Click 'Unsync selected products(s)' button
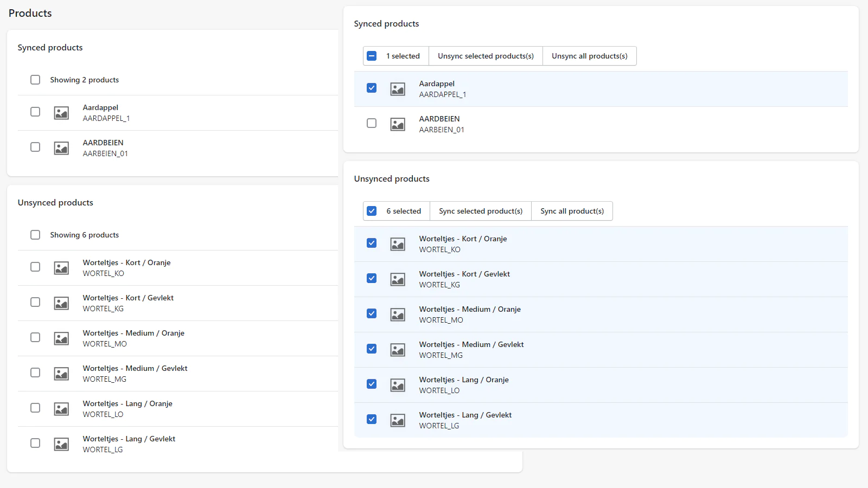The height and width of the screenshot is (488, 868). click(x=486, y=56)
